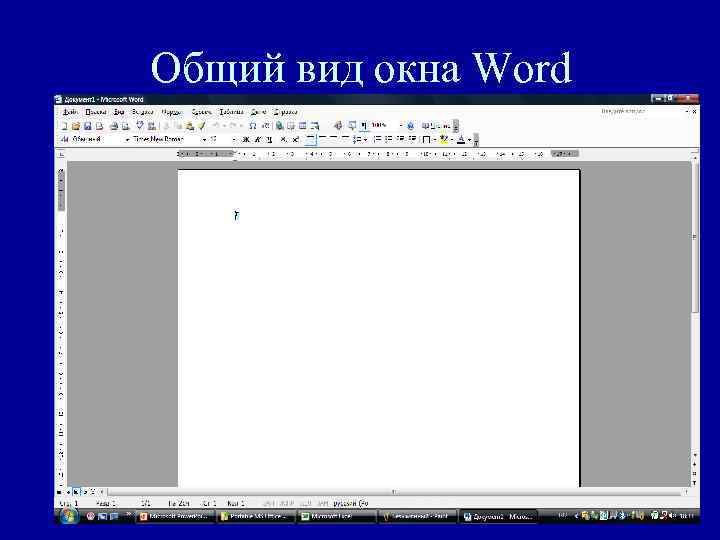
Task: Click the vertical scrollbar thumb
Action: coord(694,236)
